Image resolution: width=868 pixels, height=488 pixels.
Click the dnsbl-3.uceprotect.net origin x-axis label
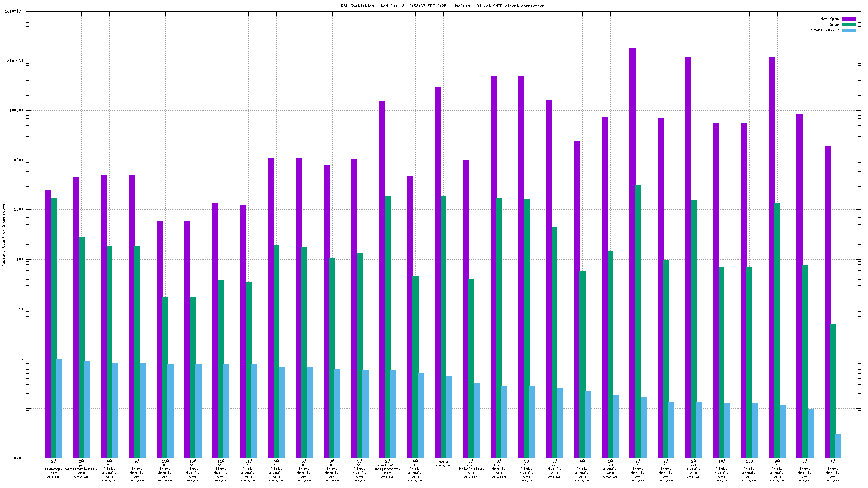pos(387,469)
